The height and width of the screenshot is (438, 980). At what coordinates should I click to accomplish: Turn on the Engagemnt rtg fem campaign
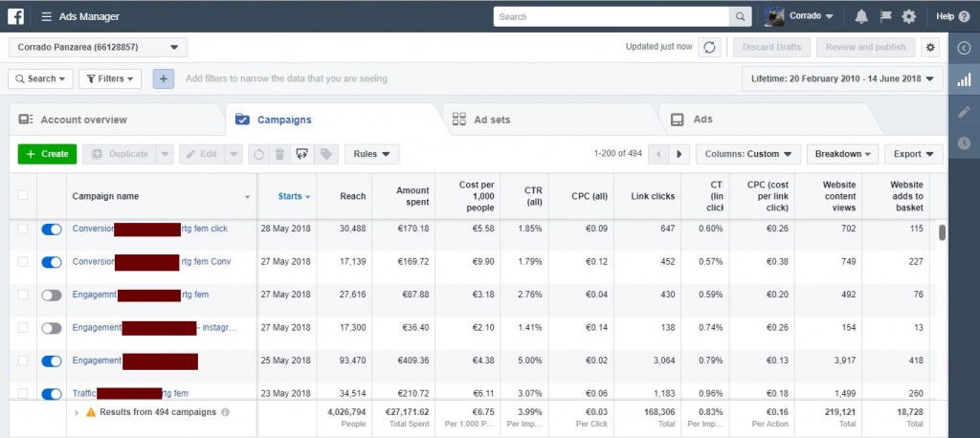[52, 295]
